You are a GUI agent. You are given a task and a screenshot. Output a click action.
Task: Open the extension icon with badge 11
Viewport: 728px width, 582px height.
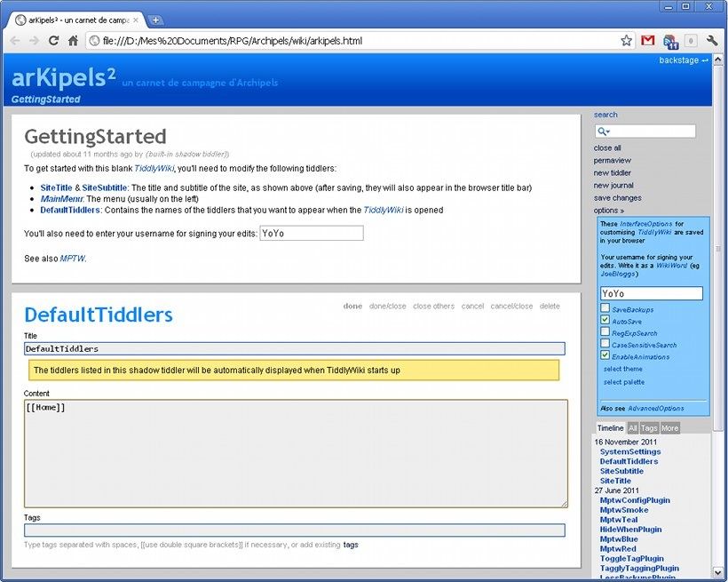click(x=670, y=42)
